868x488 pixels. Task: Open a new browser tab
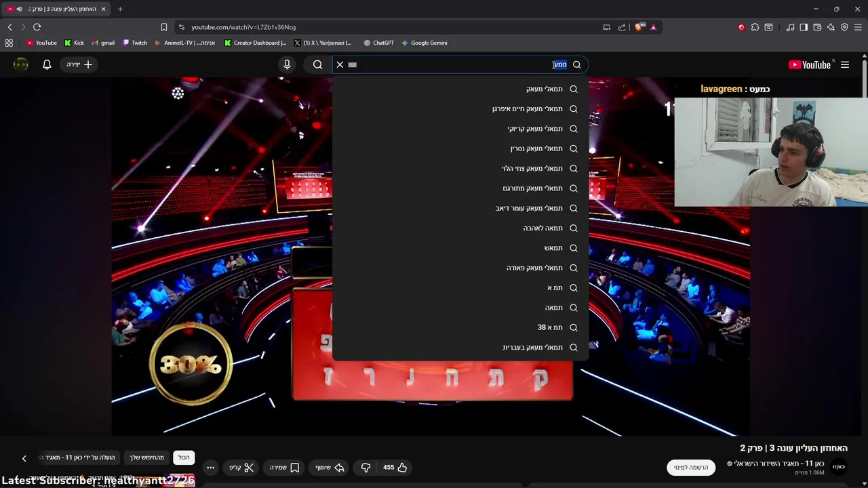click(x=120, y=9)
